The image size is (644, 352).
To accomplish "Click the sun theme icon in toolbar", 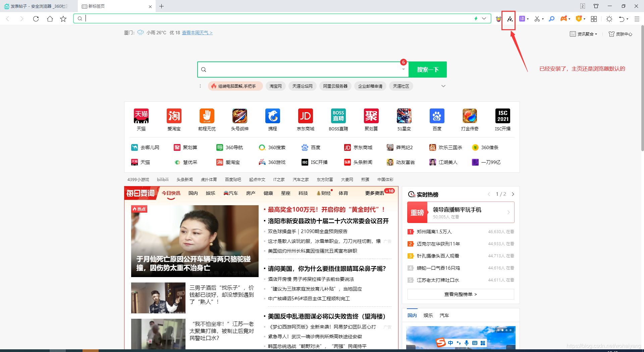I will pos(609,19).
